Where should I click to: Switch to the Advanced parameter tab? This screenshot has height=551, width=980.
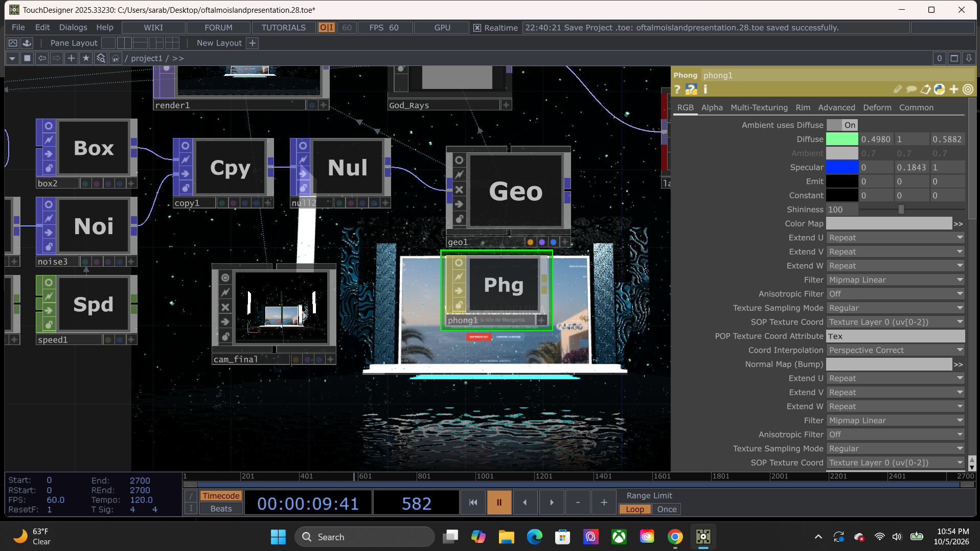[x=836, y=107]
